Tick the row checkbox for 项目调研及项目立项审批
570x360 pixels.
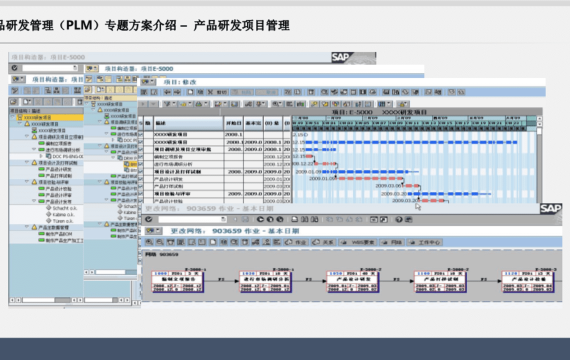point(141,149)
